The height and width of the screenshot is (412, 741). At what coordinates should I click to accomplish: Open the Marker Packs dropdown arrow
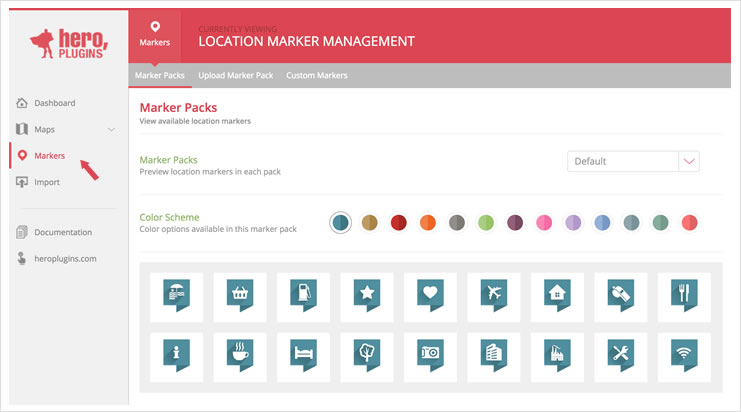coord(689,161)
